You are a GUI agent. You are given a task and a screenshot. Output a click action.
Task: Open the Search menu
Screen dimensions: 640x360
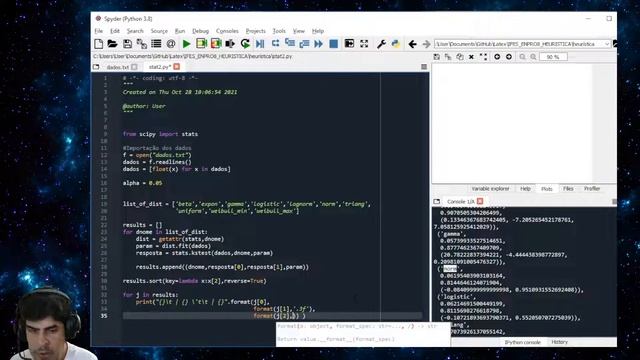(135, 31)
